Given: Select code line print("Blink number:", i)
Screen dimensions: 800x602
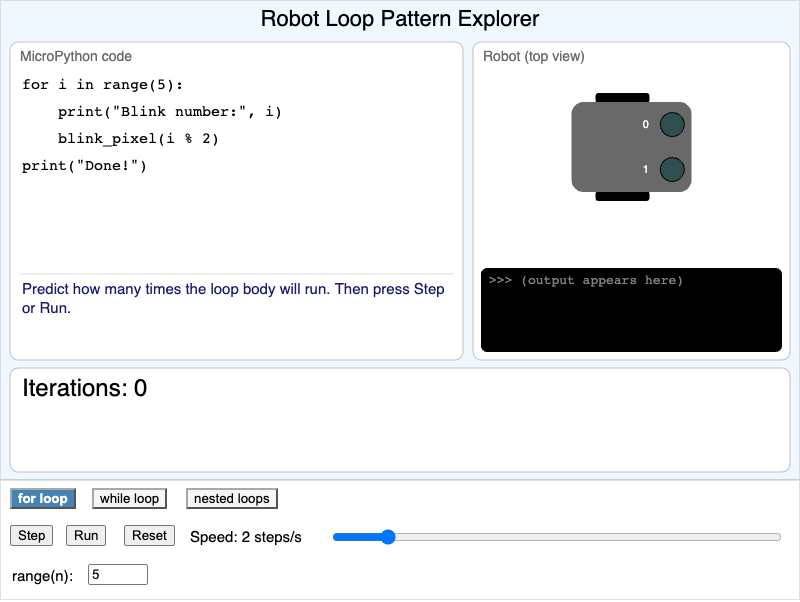Looking at the screenshot, I should pos(169,112).
